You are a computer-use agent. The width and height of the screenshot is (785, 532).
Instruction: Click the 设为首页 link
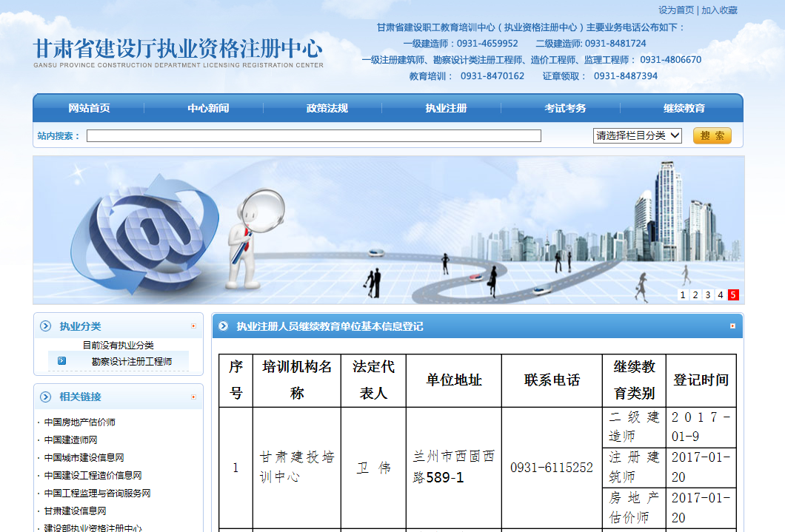point(676,10)
